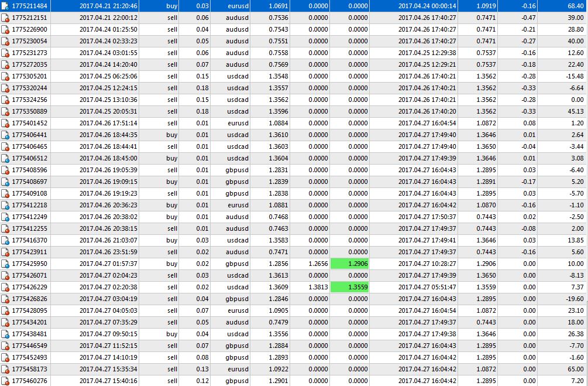Click the sell icon beside ticket 1775426229
This screenshot has width=588, height=386.
click(5, 287)
